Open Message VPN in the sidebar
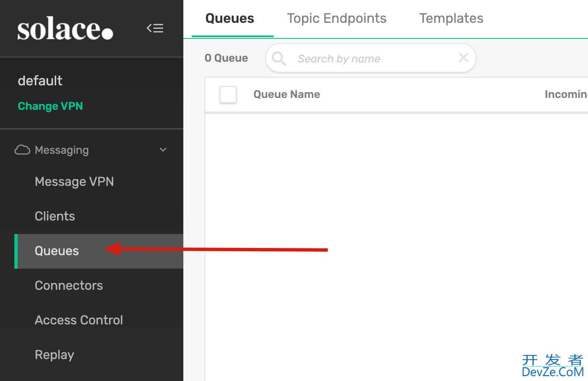This screenshot has height=381, width=588. tap(74, 182)
